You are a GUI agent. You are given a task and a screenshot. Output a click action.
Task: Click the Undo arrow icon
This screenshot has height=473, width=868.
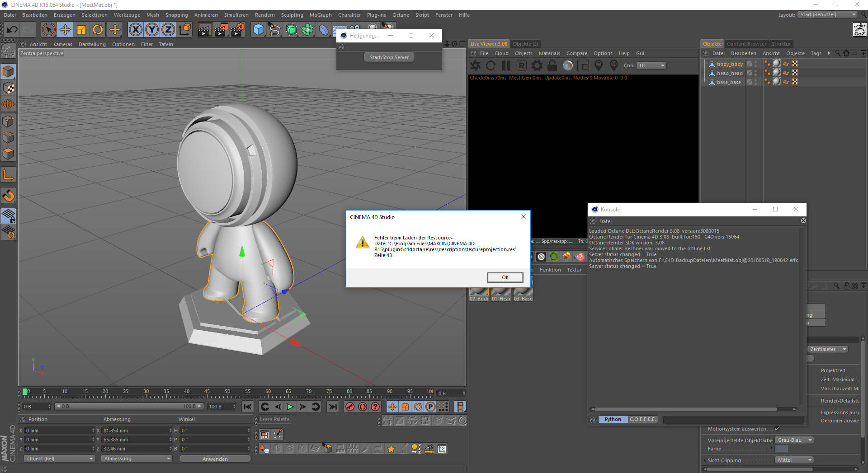pos(12,30)
